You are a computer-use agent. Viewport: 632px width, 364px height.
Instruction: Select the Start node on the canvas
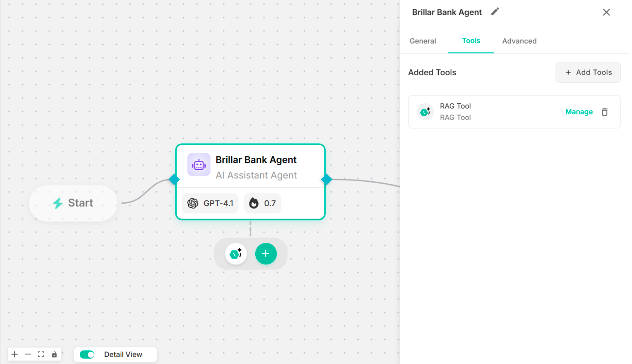point(73,203)
